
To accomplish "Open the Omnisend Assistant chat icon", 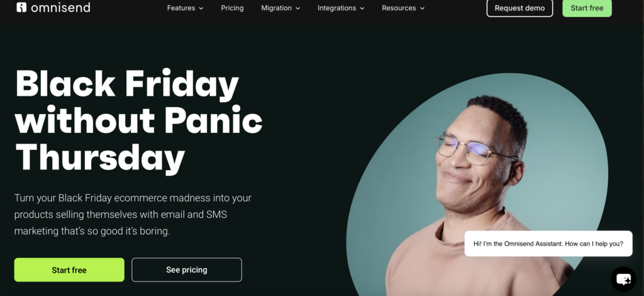I will [x=623, y=279].
